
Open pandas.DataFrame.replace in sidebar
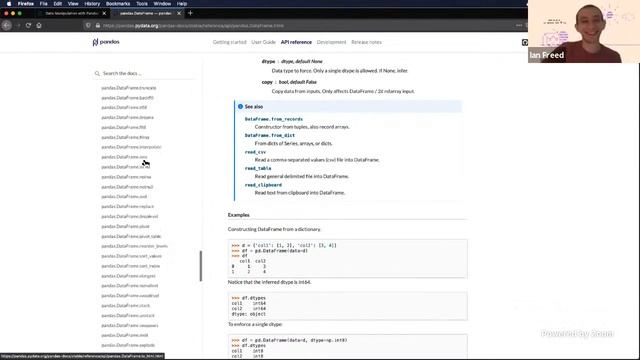pos(128,207)
